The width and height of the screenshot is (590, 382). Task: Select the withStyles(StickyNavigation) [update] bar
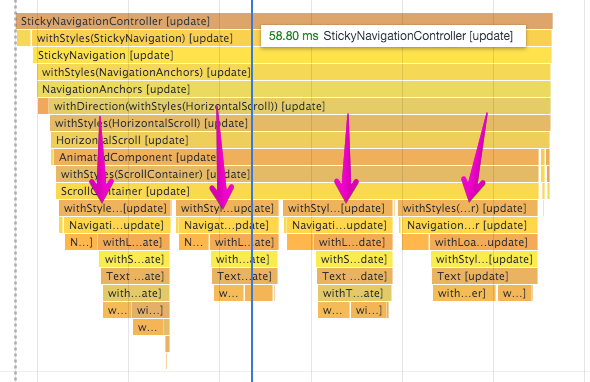coord(292,38)
